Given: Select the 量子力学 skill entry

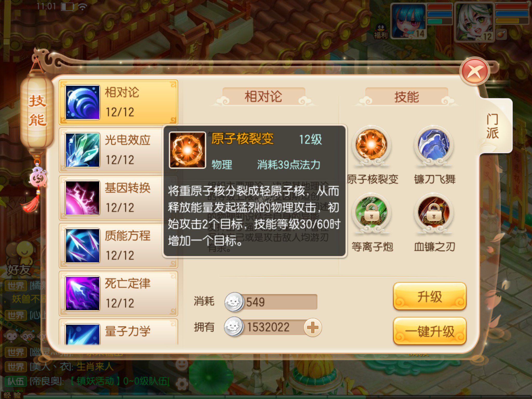Looking at the screenshot, I should pos(118,332).
